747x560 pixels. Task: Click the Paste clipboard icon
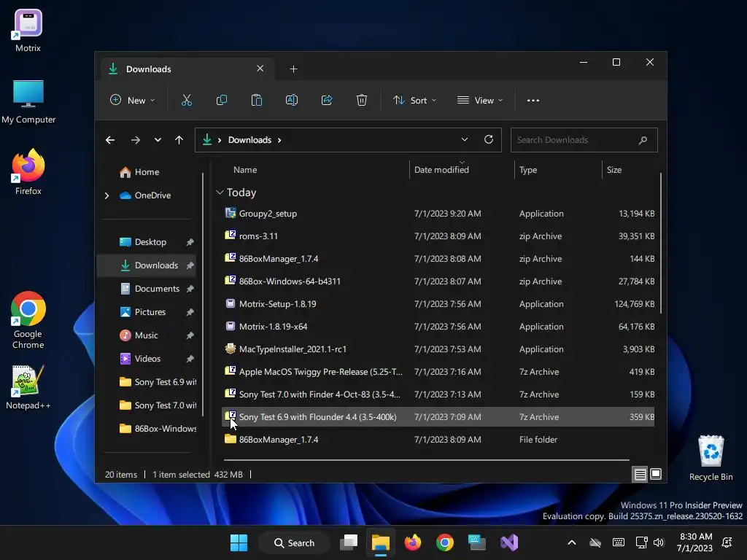(x=257, y=100)
